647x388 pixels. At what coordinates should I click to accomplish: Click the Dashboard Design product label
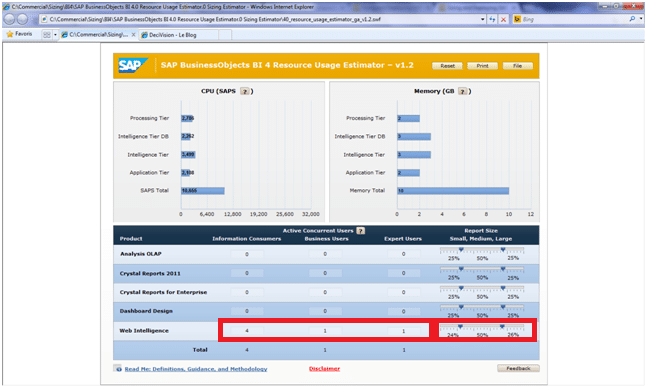[146, 311]
